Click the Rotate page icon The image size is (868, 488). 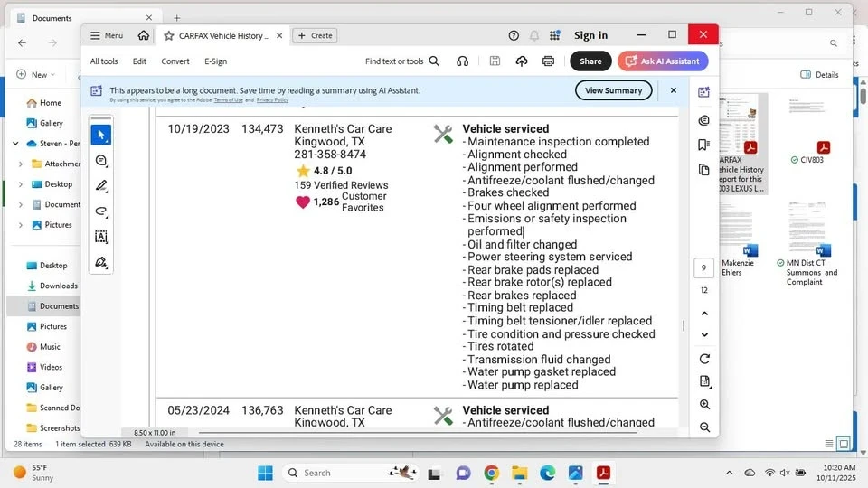704,359
